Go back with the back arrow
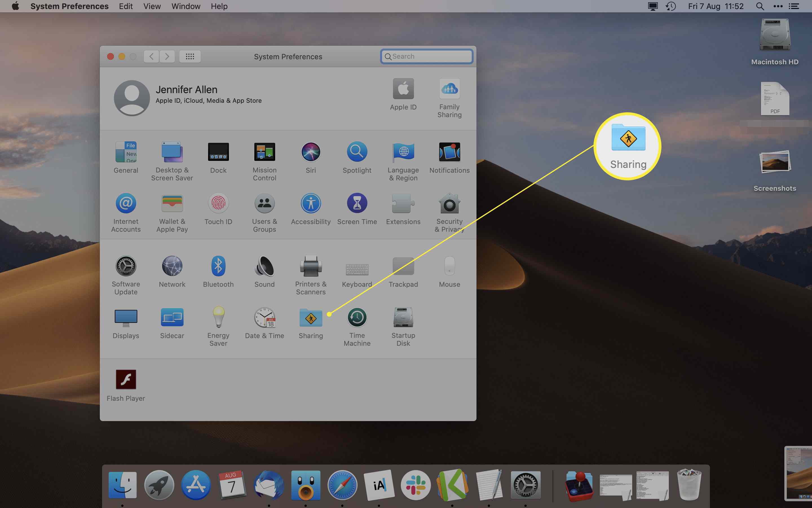This screenshot has height=508, width=812. tap(151, 56)
